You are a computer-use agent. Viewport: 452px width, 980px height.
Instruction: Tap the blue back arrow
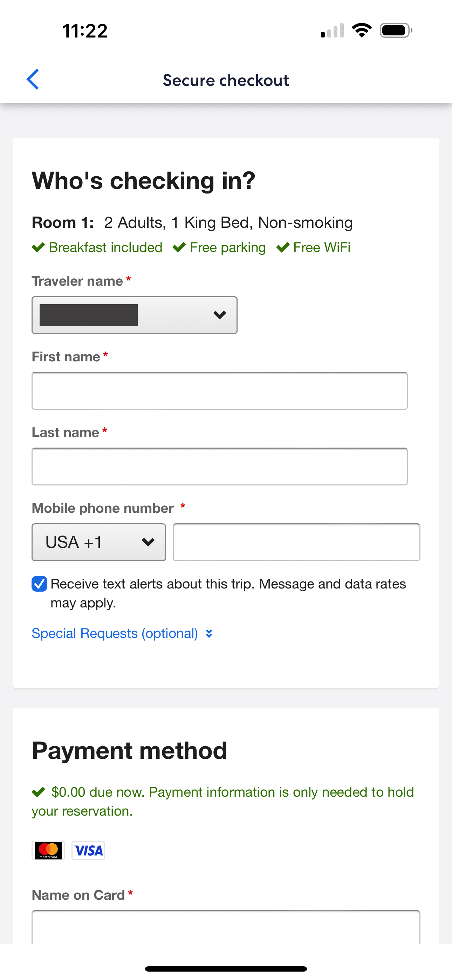(33, 80)
